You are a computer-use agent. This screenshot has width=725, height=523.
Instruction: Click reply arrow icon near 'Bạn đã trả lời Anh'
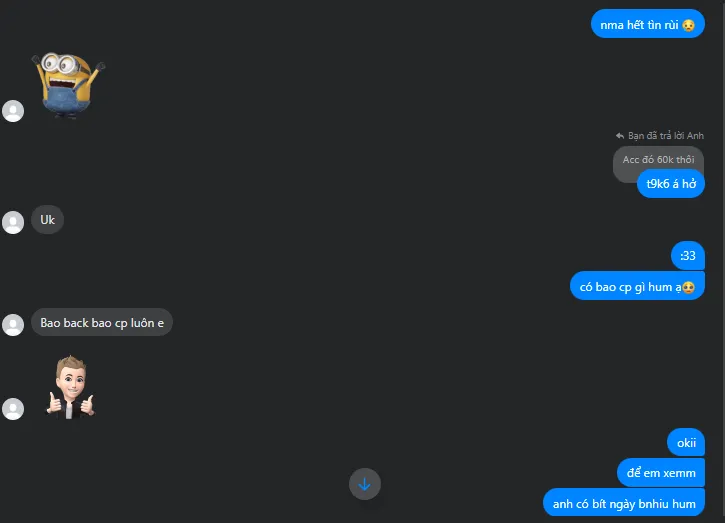[x=620, y=135]
